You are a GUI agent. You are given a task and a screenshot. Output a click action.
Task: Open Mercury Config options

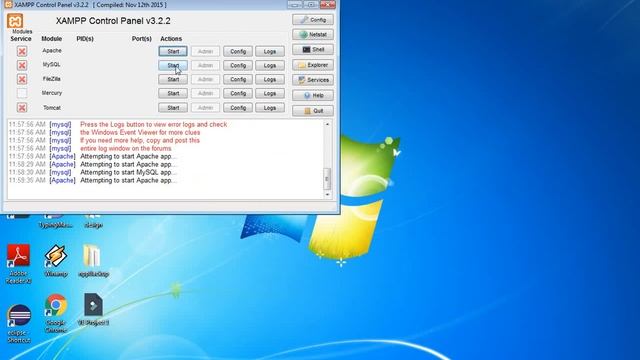pyautogui.click(x=238, y=93)
